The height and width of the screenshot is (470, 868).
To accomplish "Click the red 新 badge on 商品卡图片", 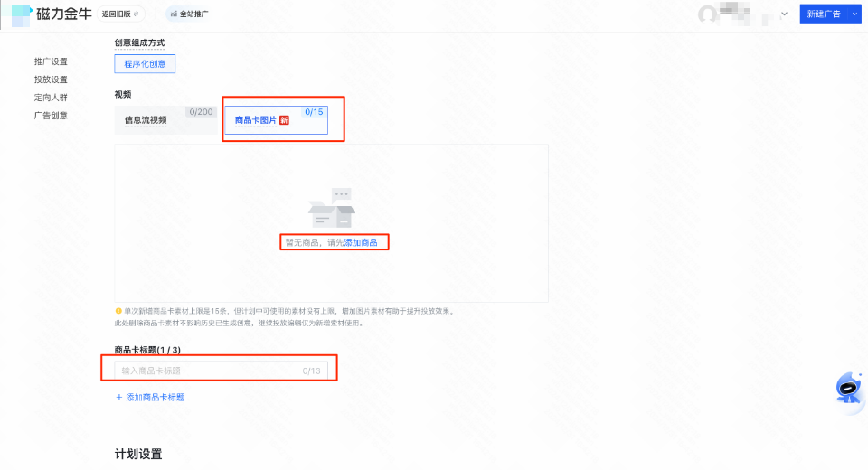I will (284, 120).
